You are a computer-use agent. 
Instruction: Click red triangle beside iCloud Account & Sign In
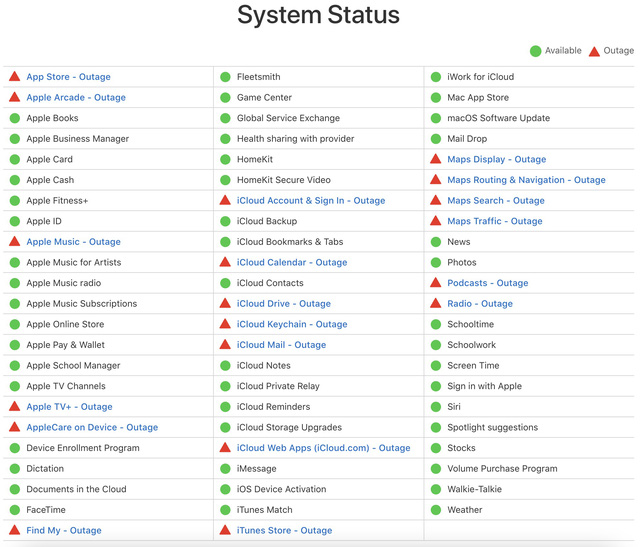pos(225,200)
